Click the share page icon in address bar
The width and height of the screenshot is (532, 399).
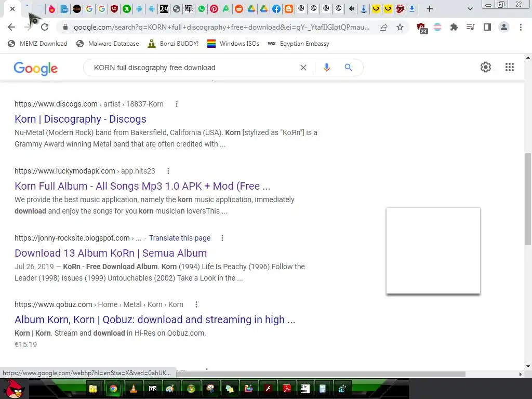pos(383,27)
